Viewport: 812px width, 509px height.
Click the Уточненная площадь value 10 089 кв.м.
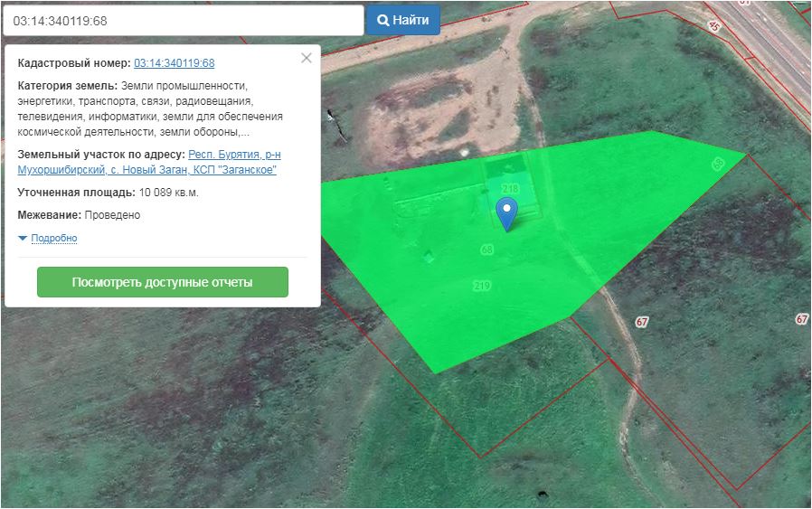coord(169,193)
